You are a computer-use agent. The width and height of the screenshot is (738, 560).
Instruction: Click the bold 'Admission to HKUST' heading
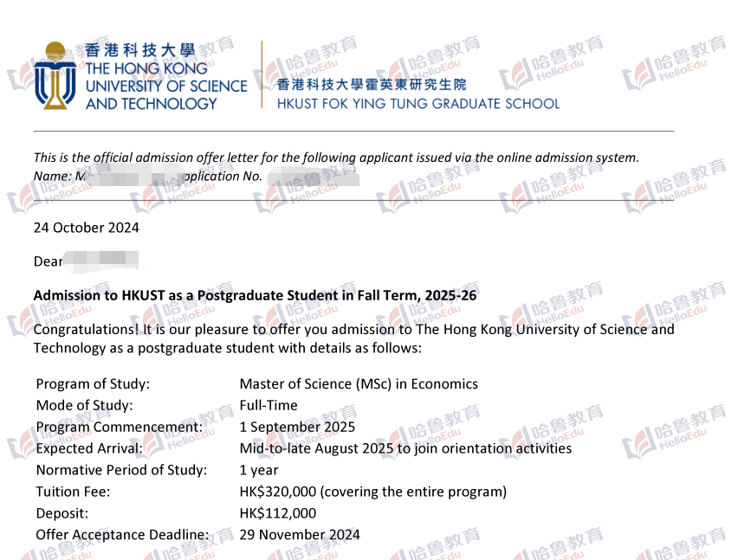coord(255,295)
